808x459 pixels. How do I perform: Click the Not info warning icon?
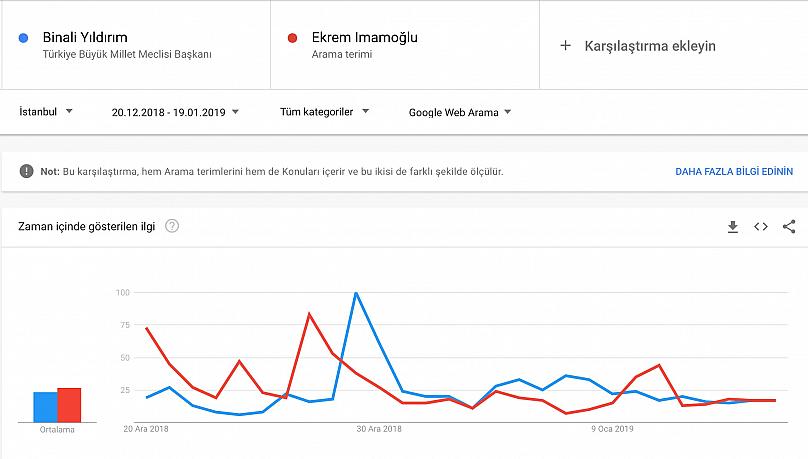point(26,171)
